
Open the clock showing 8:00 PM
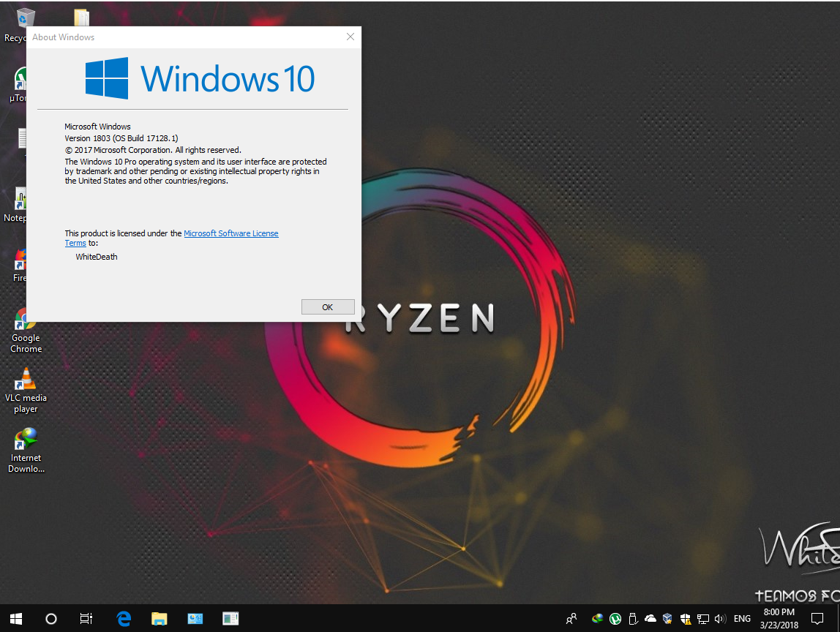(x=779, y=619)
